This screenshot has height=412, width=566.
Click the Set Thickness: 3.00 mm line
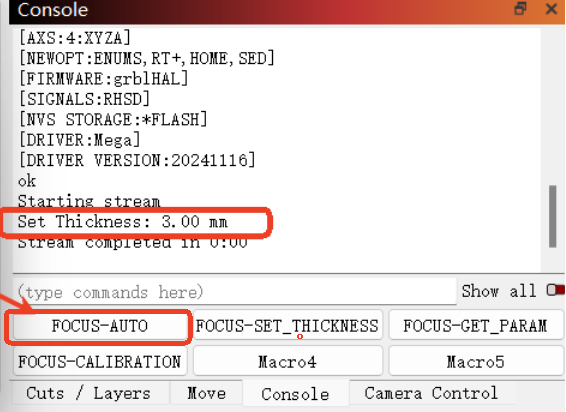coord(123,222)
